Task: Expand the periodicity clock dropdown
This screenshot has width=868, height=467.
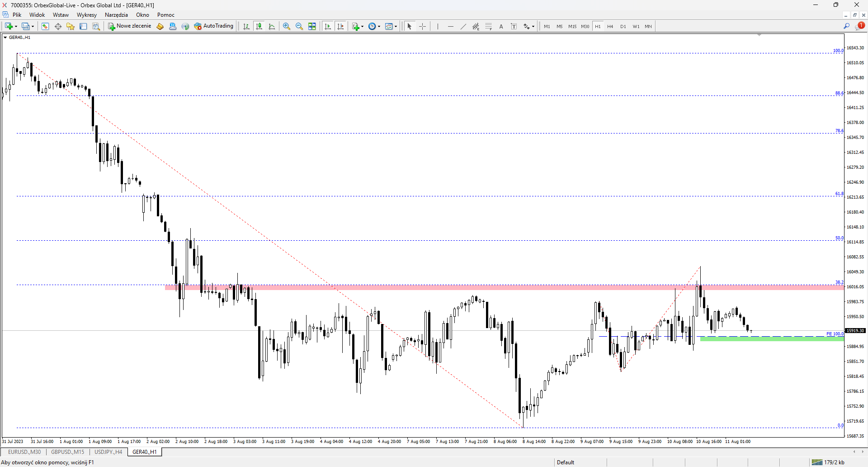Action: click(x=379, y=26)
